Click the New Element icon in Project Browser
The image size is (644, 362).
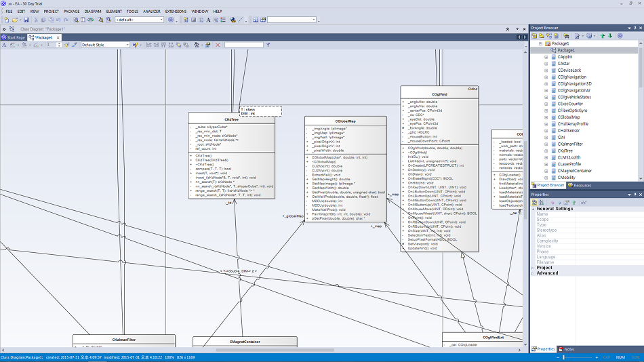click(557, 36)
